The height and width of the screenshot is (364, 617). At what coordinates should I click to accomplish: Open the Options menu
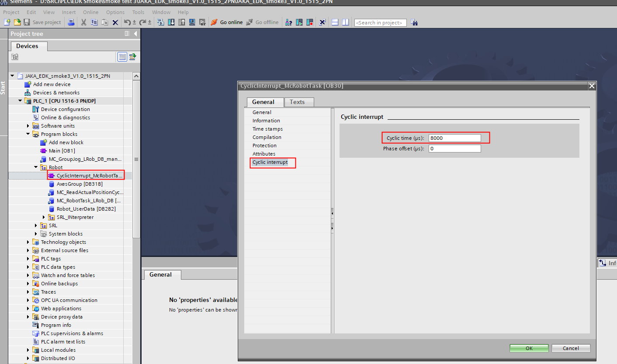pyautogui.click(x=115, y=12)
